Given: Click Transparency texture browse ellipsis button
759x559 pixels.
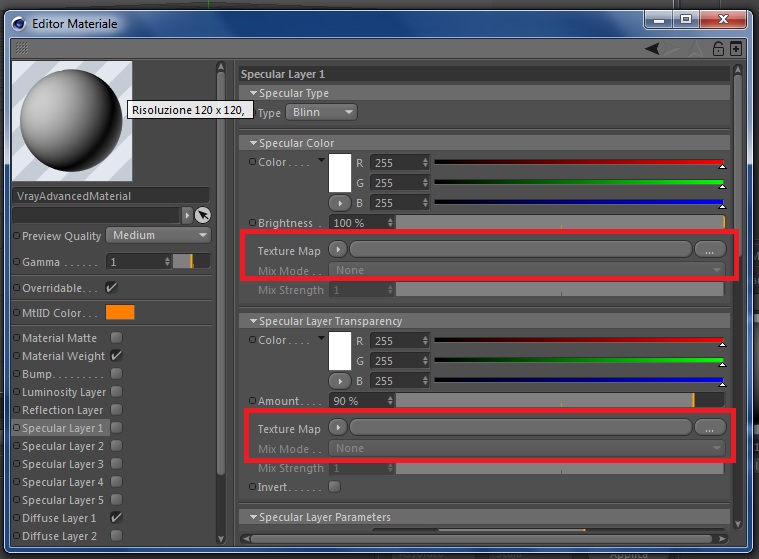Looking at the screenshot, I should pos(710,428).
